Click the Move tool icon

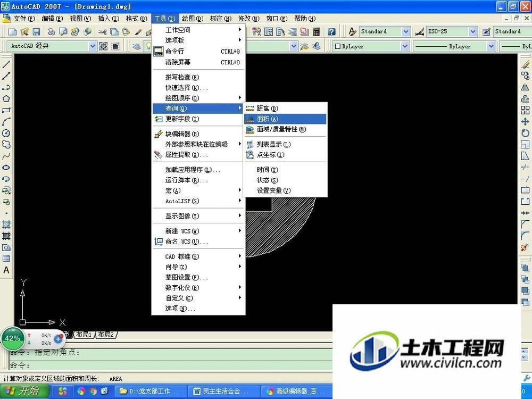[525, 121]
